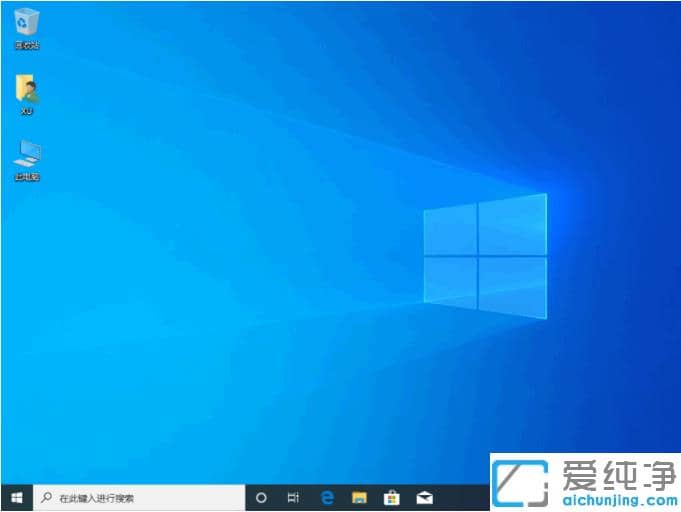Open Task View from the taskbar
Screen dimensions: 681x512
pos(293,497)
